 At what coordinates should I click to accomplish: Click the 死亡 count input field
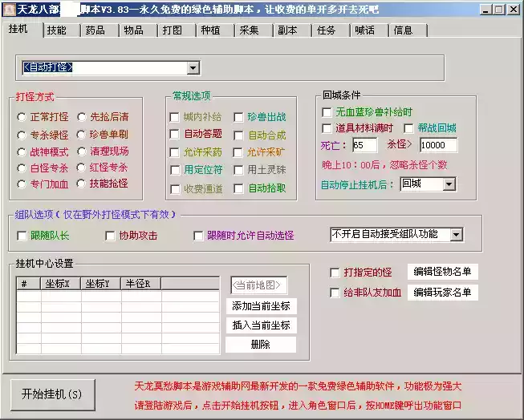click(364, 145)
